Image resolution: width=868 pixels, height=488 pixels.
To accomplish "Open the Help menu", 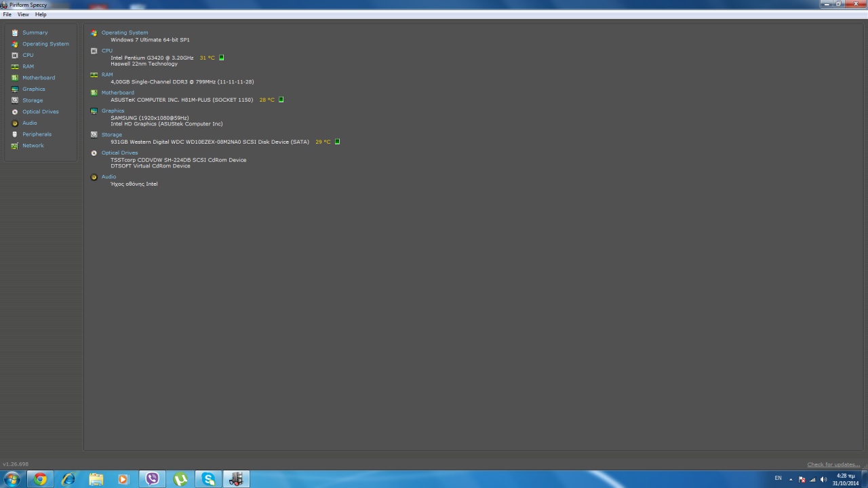I will (41, 14).
